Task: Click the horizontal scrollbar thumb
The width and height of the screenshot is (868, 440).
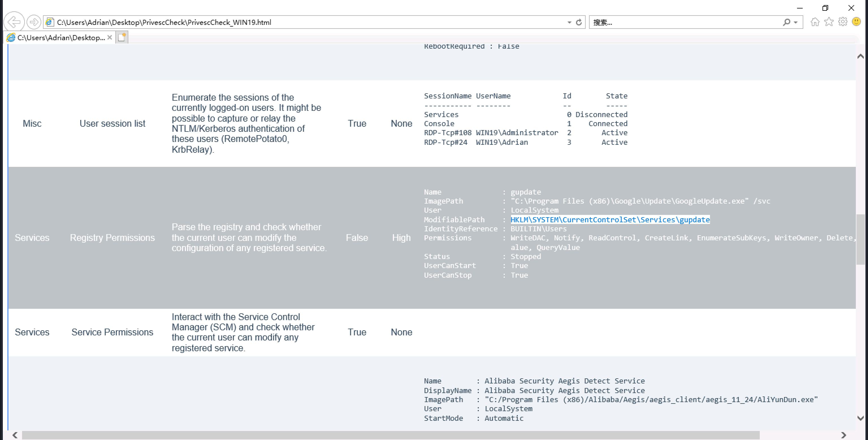Action: point(391,435)
